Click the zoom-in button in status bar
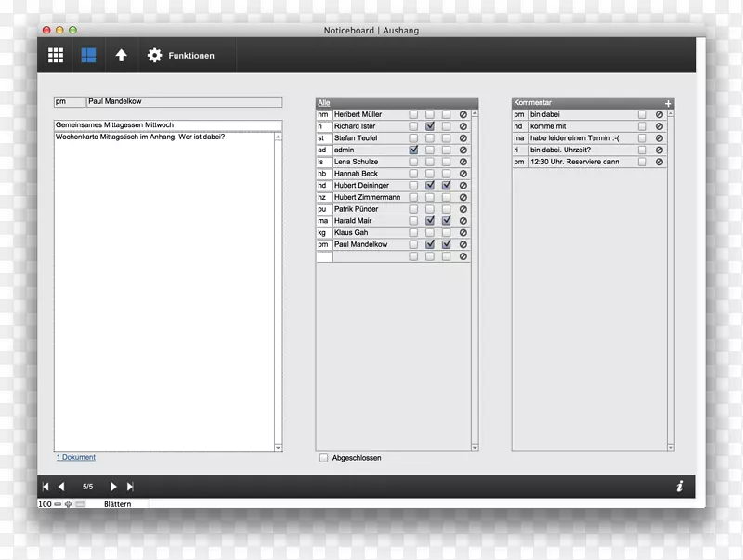The width and height of the screenshot is (743, 560). (68, 504)
